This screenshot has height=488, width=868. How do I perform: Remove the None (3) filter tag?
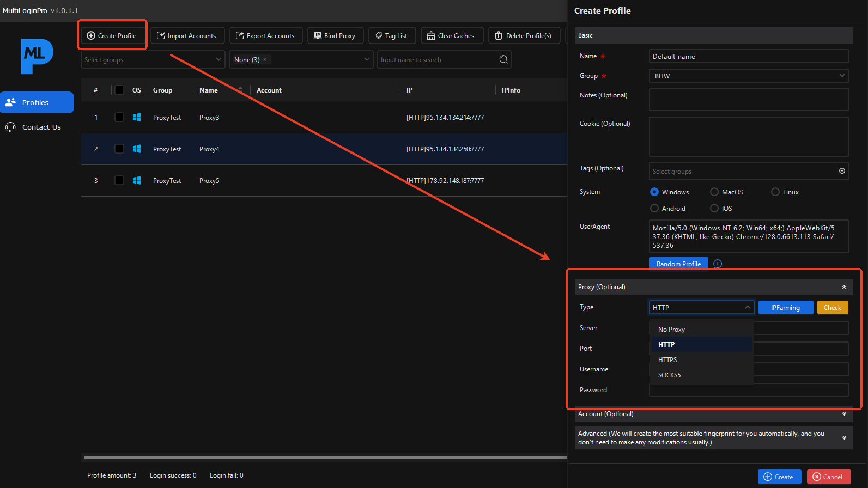[265, 59]
